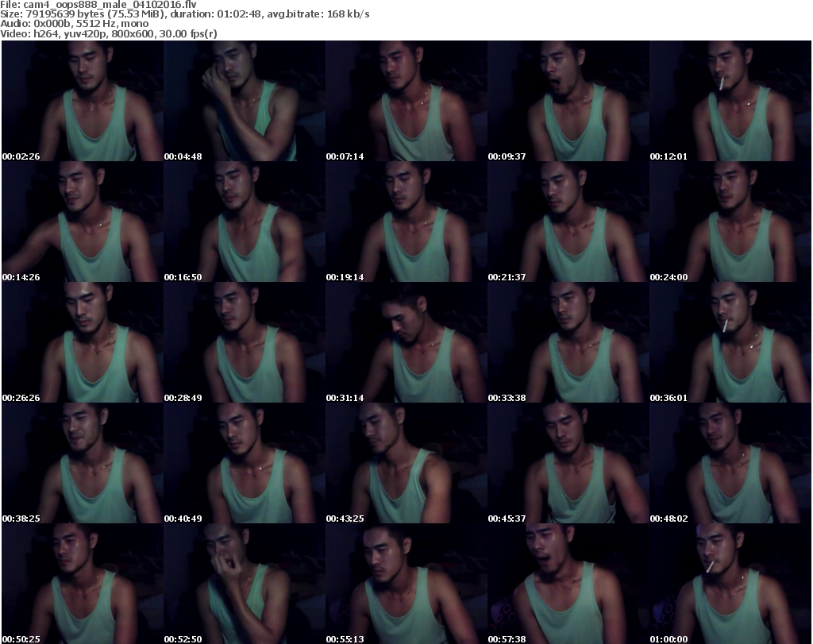Select the thumbnail stamped 00:48:02
Viewport: 813px width, 644px height.
click(x=730, y=464)
